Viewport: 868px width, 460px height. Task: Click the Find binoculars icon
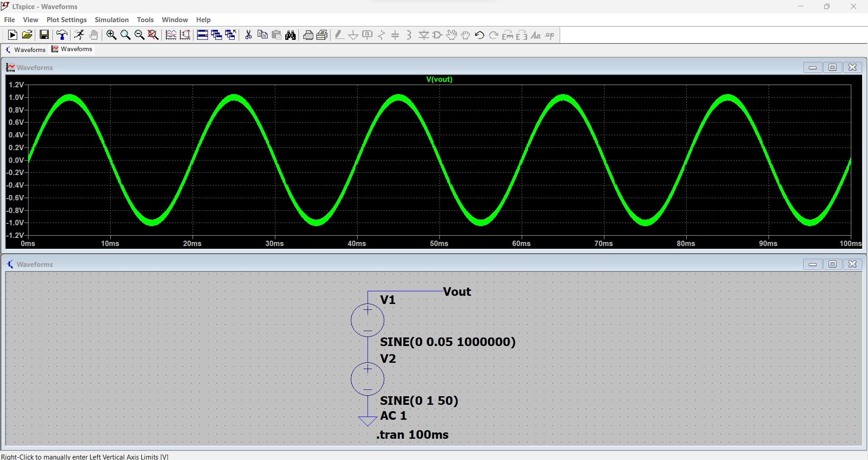pyautogui.click(x=291, y=35)
